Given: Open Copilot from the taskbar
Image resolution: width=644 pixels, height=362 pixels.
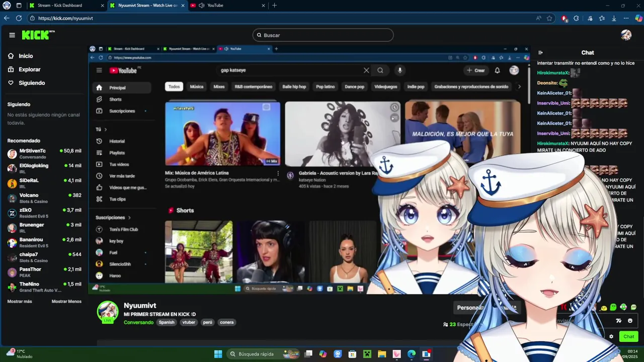Looking at the screenshot, I should [323, 354].
